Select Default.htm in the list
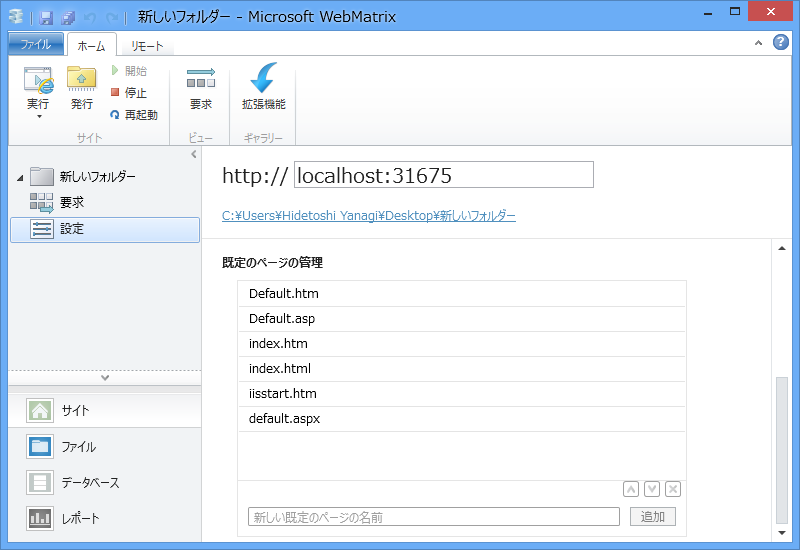 point(462,294)
